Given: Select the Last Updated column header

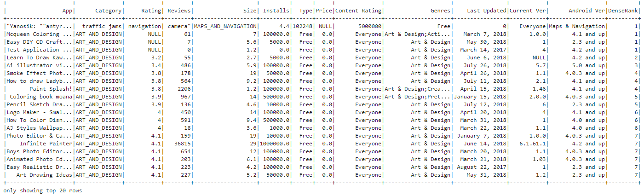Looking at the screenshot, I should click(x=487, y=11).
